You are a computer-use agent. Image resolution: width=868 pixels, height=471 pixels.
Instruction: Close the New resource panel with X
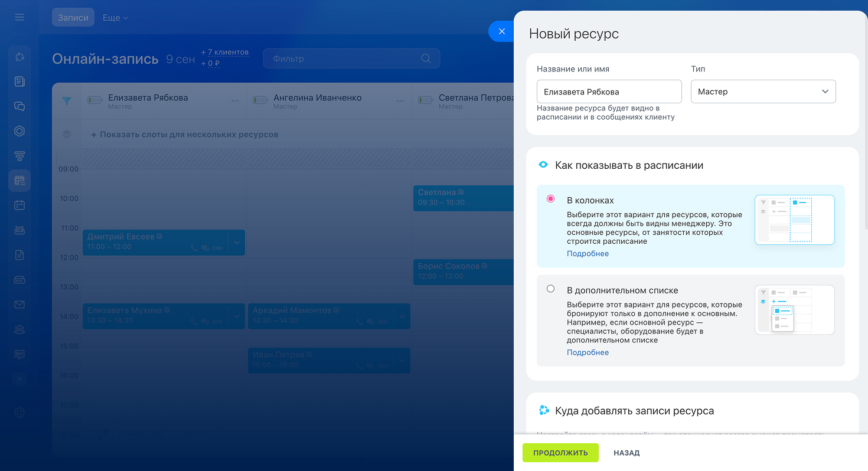tap(501, 31)
